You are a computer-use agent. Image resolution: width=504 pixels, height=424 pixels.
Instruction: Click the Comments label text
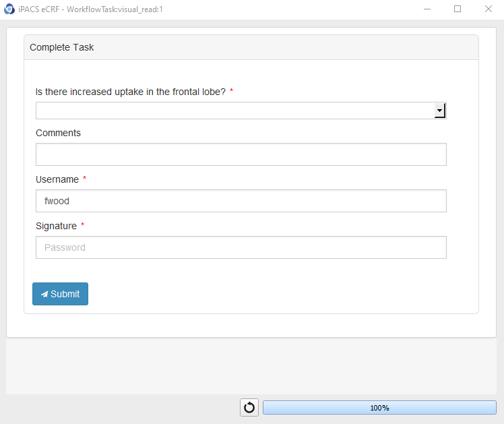(x=58, y=133)
